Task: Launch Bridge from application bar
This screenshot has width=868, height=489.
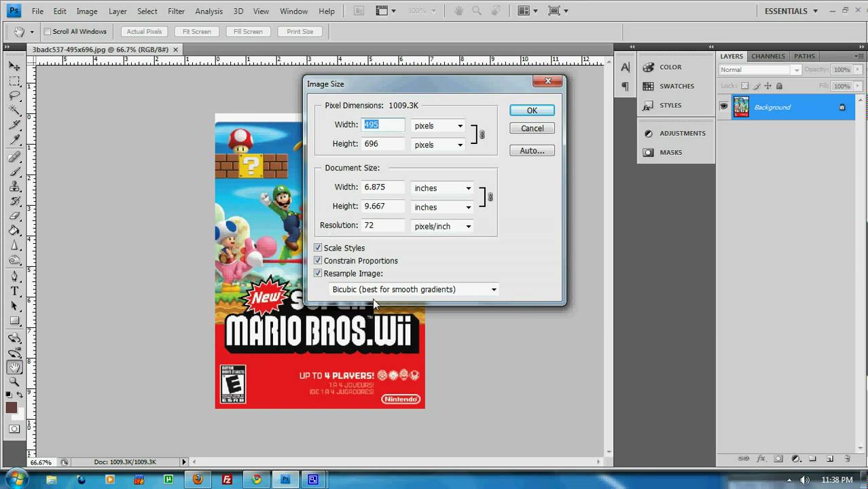Action: (x=359, y=11)
